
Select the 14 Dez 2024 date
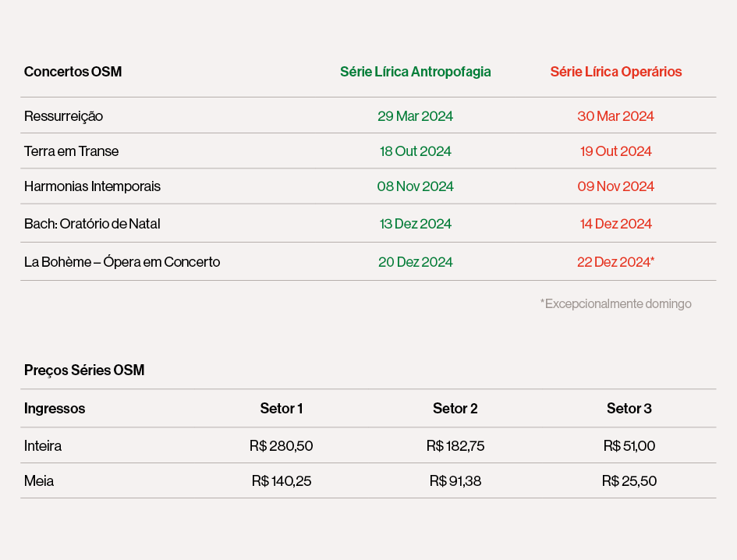tap(616, 223)
